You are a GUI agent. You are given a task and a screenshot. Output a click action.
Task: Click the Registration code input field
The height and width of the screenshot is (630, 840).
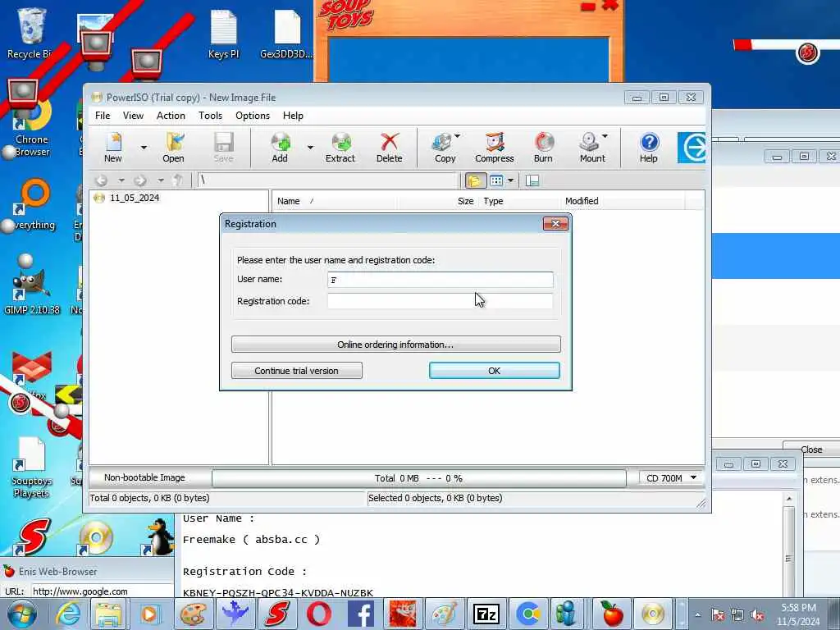click(x=441, y=301)
